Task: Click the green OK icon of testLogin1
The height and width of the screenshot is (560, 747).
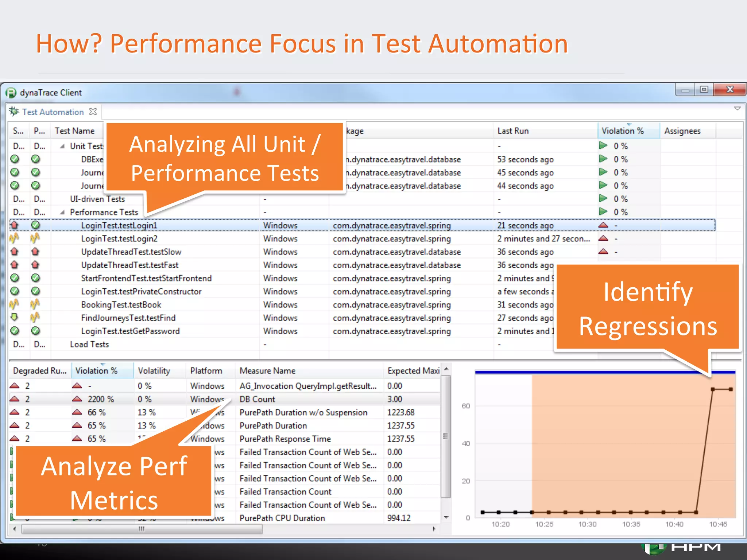Action: [x=35, y=225]
